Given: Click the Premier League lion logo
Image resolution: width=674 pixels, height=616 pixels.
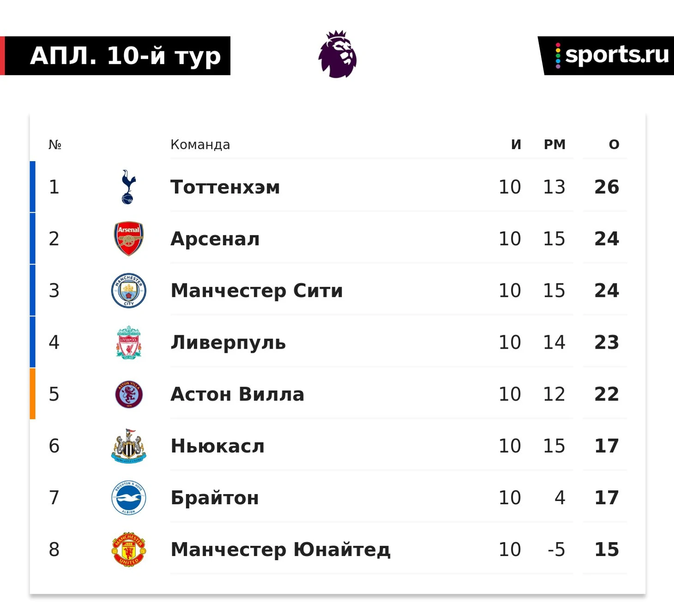Looking at the screenshot, I should (x=337, y=54).
